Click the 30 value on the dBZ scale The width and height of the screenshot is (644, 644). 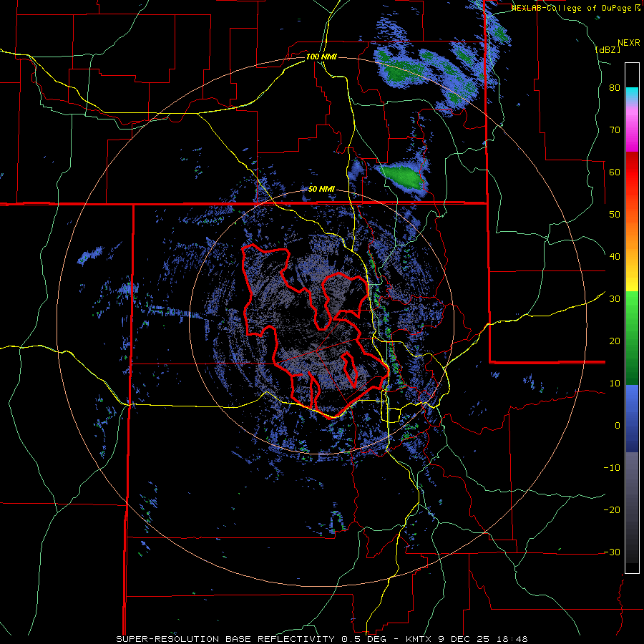[x=615, y=299]
